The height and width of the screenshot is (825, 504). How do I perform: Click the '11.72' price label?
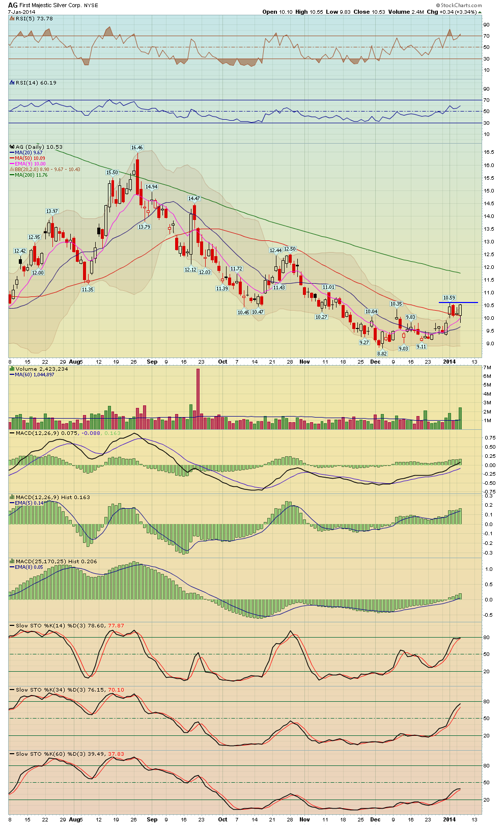click(x=236, y=269)
